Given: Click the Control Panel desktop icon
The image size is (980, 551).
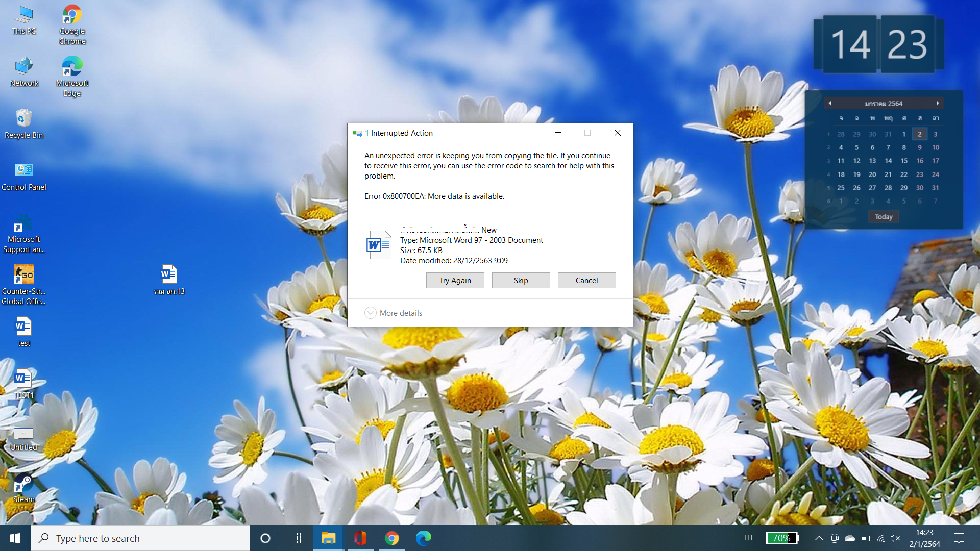Looking at the screenshot, I should (x=23, y=176).
